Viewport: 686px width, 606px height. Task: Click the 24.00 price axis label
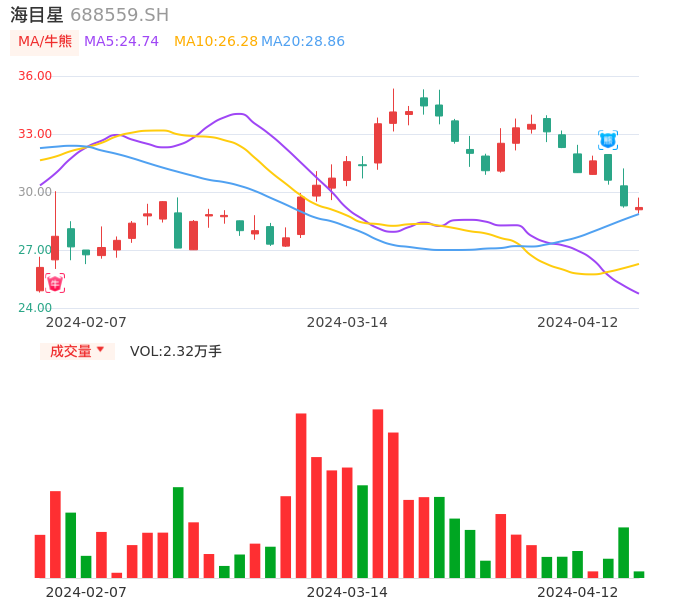click(x=35, y=308)
